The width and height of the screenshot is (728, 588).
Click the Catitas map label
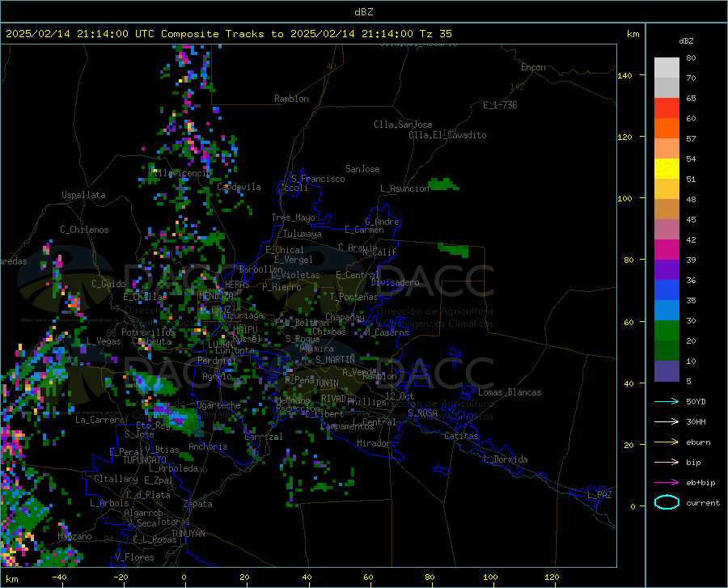461,436
